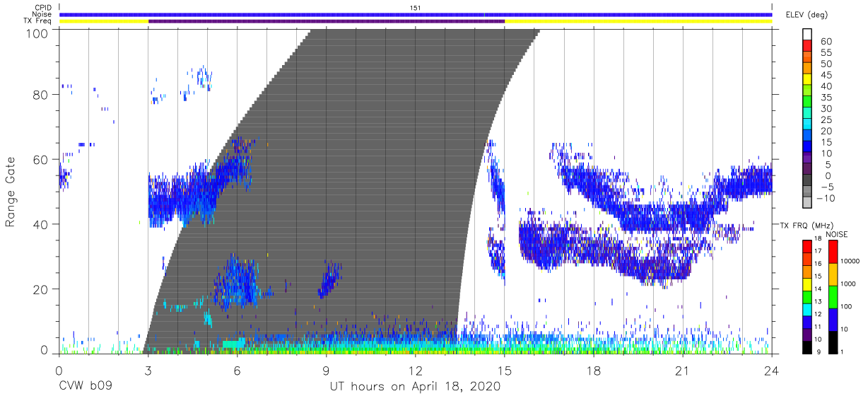Click the gray shaded region at hour 9
This screenshot has width=868, height=401.
point(327,191)
